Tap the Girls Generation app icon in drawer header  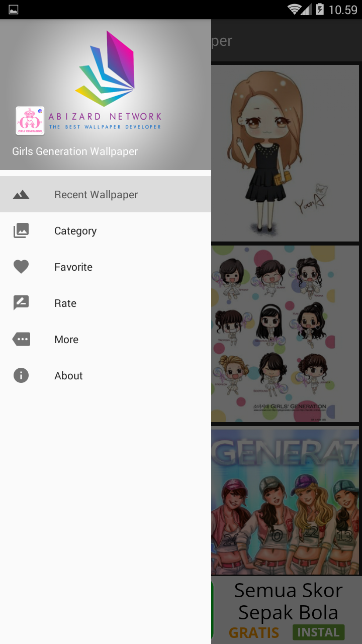pos(30,121)
